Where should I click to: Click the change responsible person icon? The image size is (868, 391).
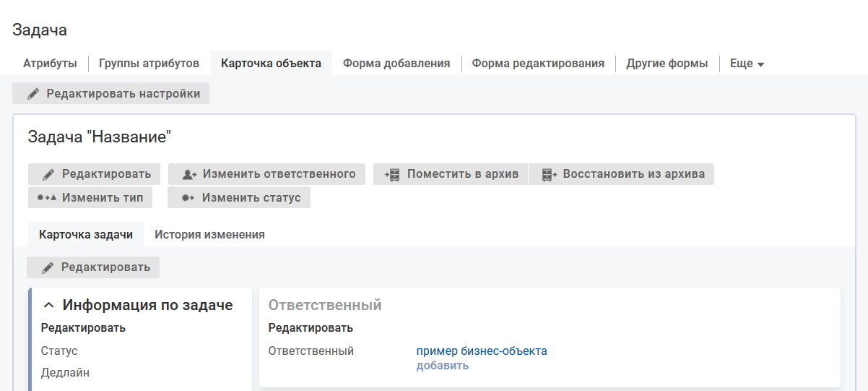(189, 174)
